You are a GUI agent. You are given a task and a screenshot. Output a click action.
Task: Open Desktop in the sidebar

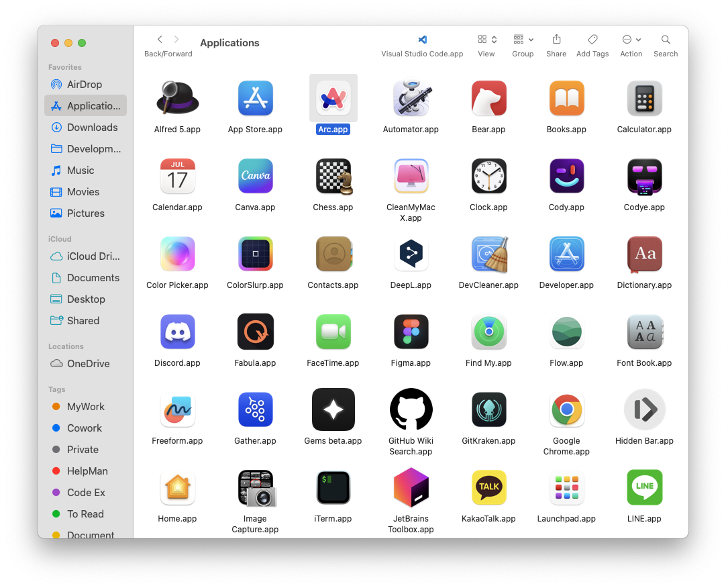coord(86,299)
